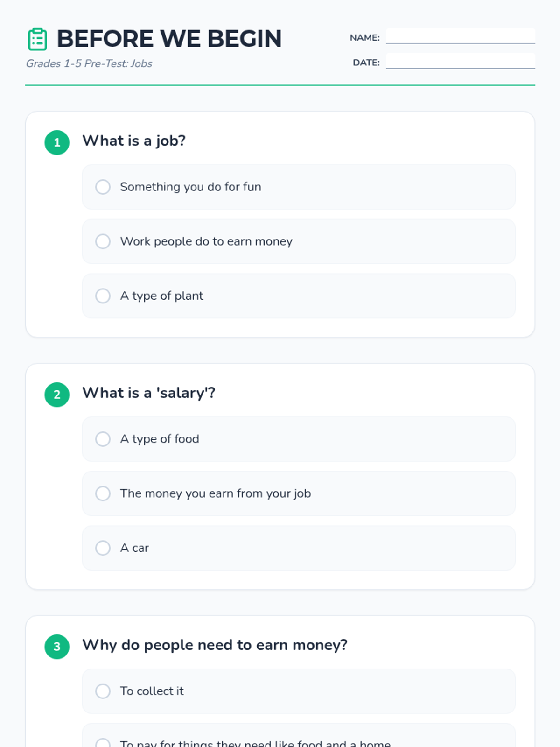Click the Name input line
Viewport: 560px width, 747px height.
[x=460, y=36]
